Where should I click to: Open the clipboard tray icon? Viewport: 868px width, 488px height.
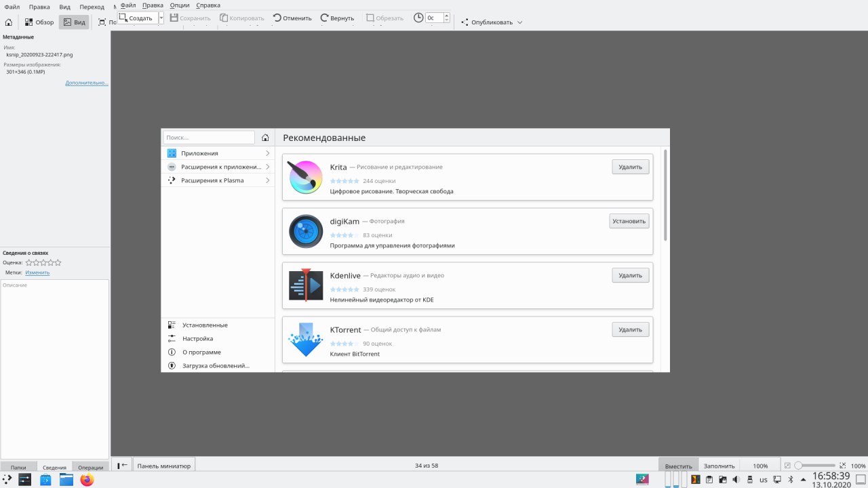[709, 480]
